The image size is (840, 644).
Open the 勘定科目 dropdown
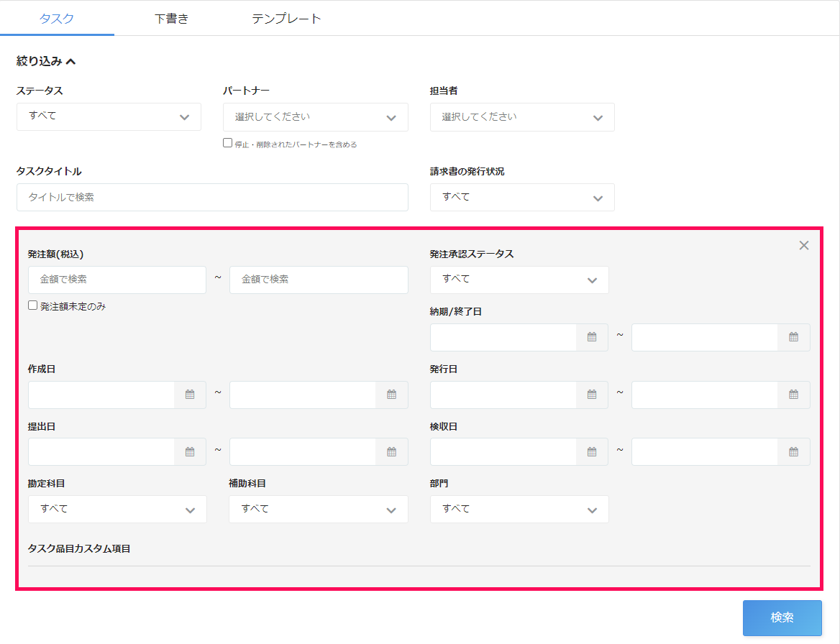[117, 510]
